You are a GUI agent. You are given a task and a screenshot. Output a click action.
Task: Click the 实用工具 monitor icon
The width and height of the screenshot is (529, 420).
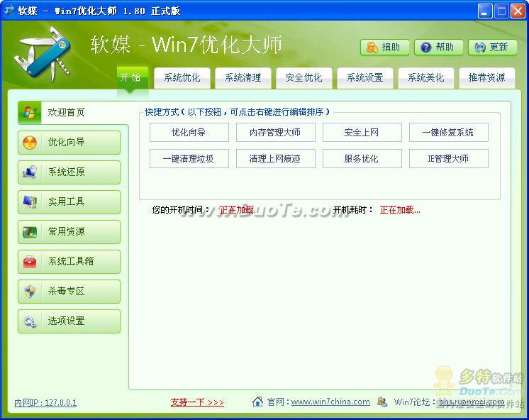30,202
